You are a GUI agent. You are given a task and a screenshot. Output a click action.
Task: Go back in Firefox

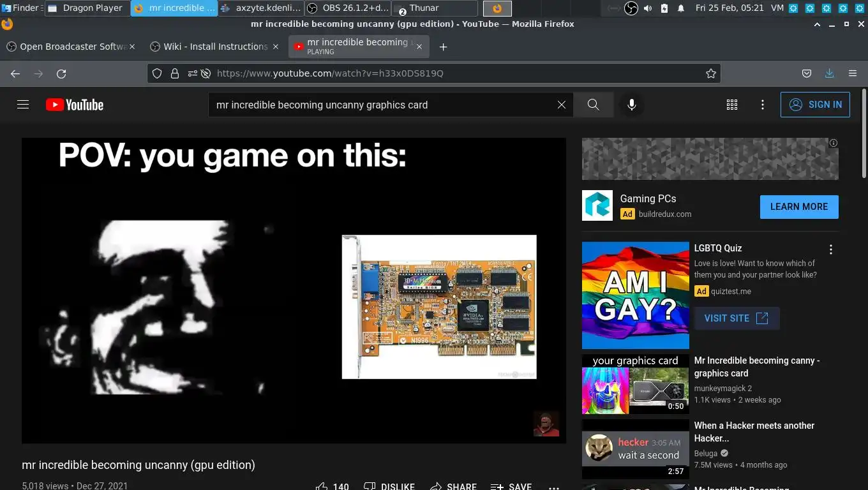pyautogui.click(x=15, y=73)
